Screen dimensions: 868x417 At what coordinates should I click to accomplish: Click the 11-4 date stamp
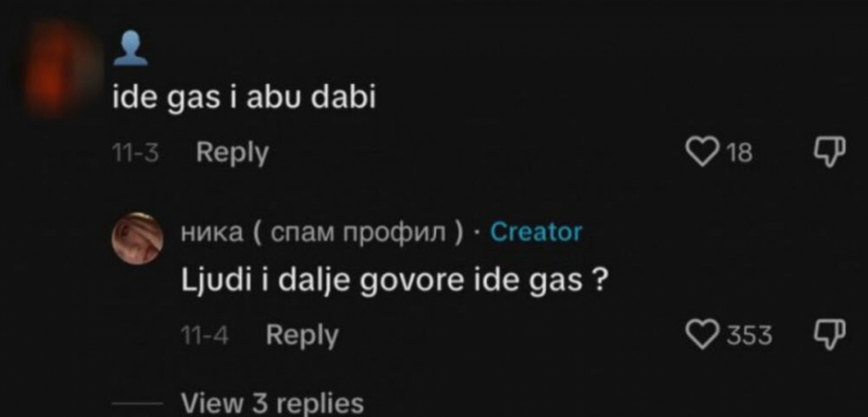[x=204, y=335]
